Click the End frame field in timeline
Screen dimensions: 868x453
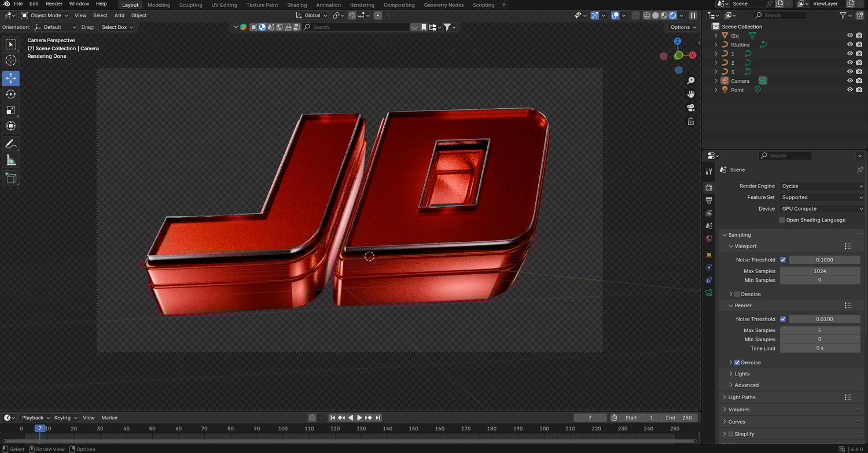click(679, 418)
